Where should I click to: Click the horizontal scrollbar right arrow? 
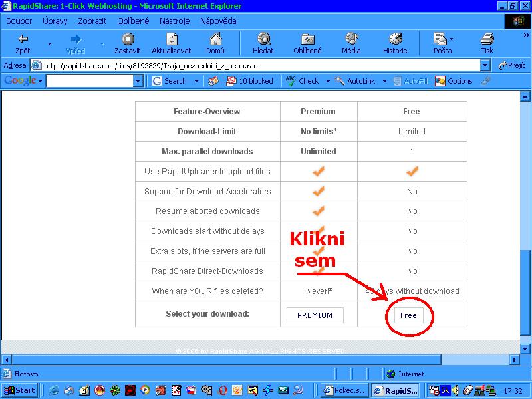pos(515,359)
